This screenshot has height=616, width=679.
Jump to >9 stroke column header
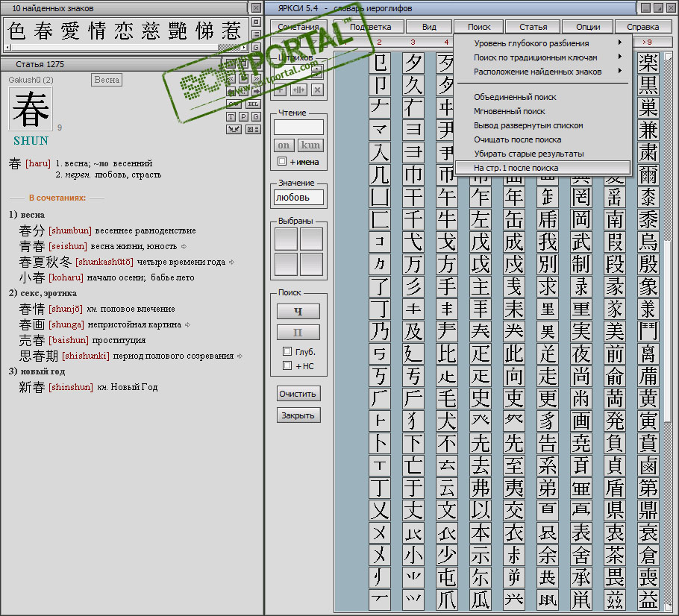click(x=647, y=42)
